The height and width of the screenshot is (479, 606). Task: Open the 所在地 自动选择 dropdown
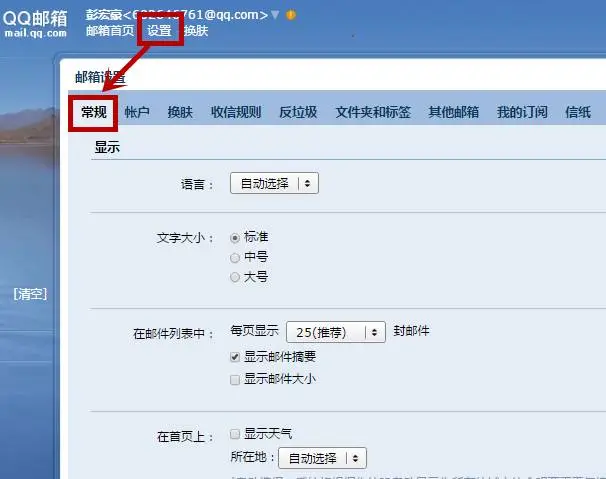(322, 458)
